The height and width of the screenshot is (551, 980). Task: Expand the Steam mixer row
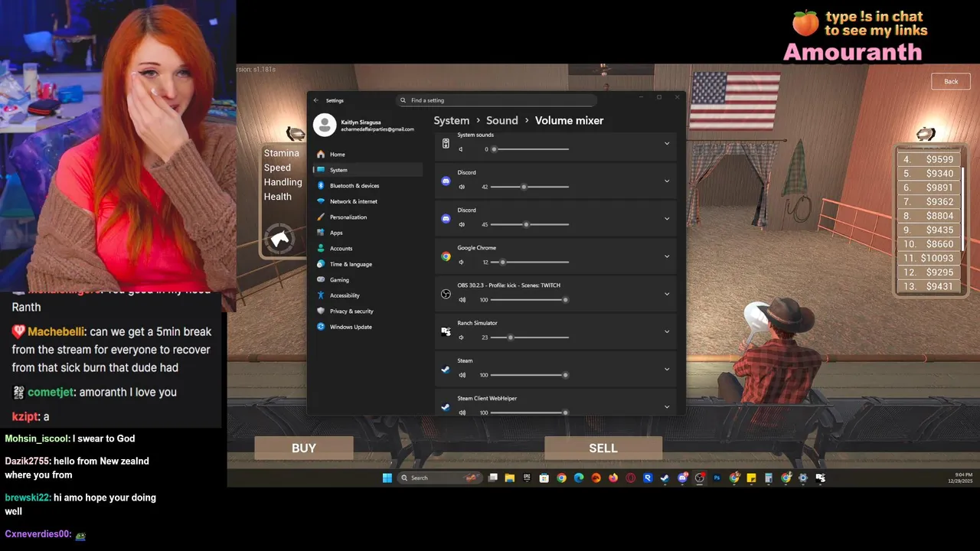pos(667,369)
